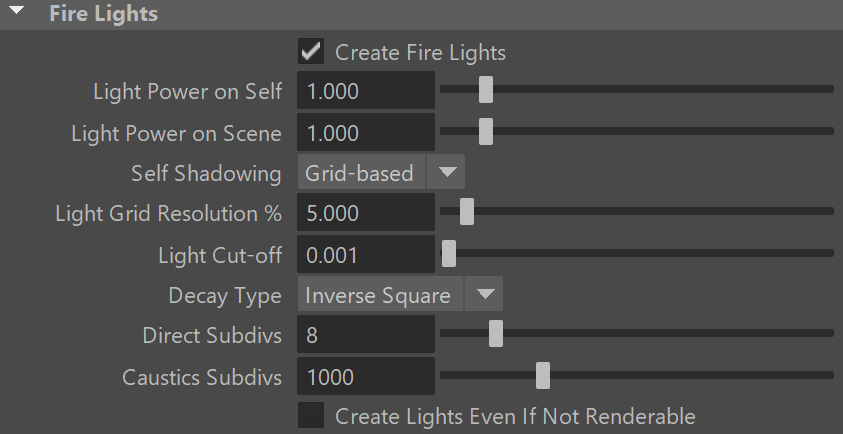Click Light Power on Self value field
The height and width of the screenshot is (434, 843).
pos(365,92)
